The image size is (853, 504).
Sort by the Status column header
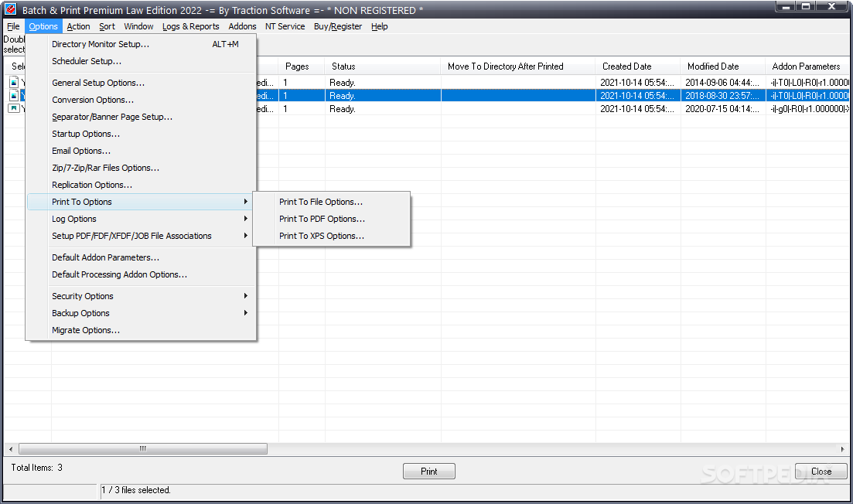coord(383,66)
